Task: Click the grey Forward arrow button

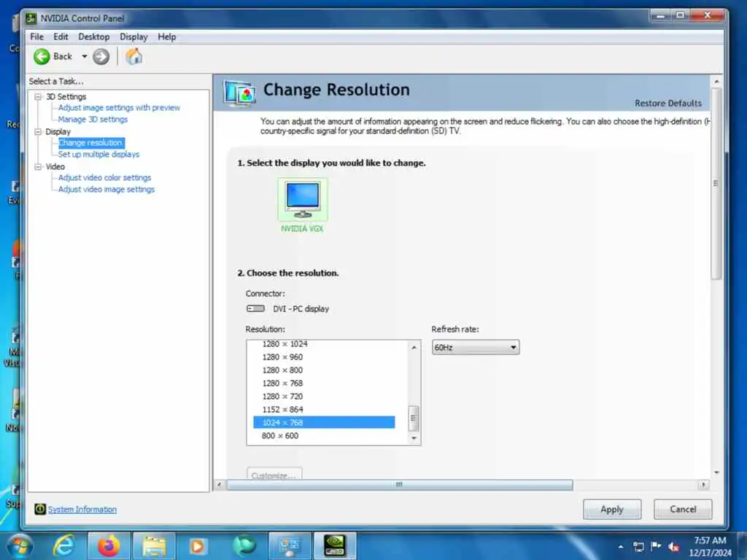Action: click(101, 57)
